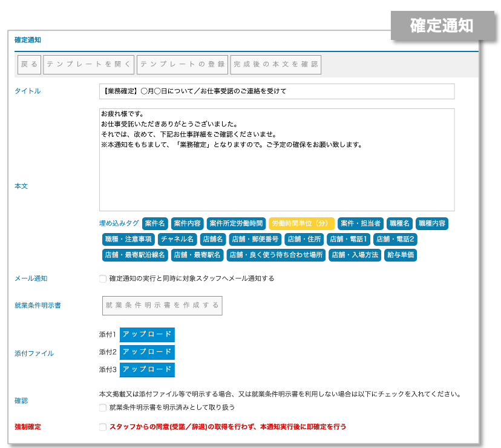The height and width of the screenshot is (448, 501).
Task: Insert the 案件内容 embed tag
Action: pos(187,223)
